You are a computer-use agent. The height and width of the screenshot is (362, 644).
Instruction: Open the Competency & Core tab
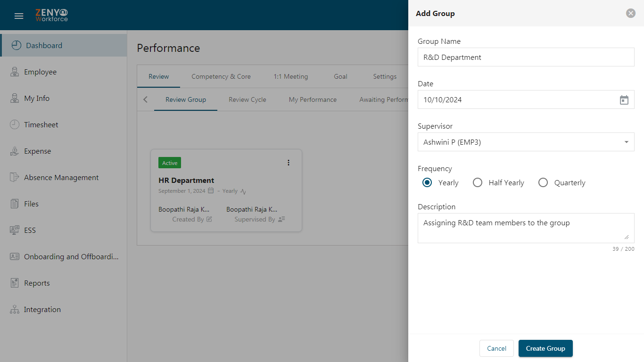[x=221, y=76]
